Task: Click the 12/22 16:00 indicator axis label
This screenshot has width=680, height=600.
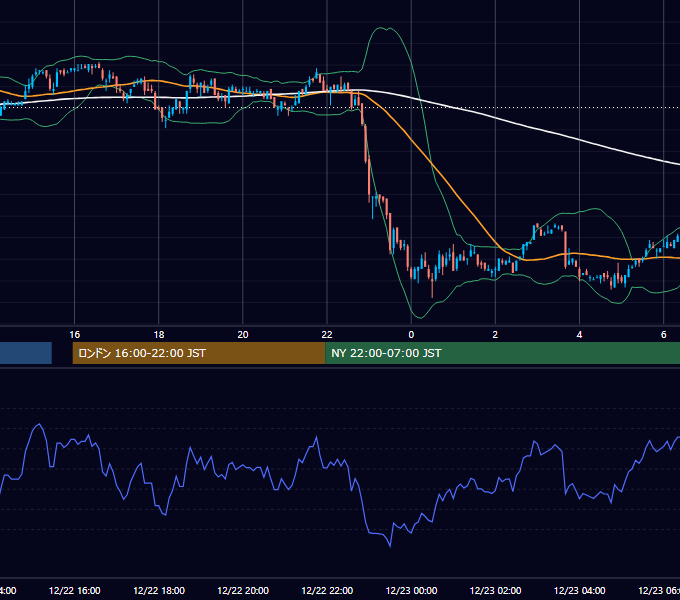Action: pos(75,590)
